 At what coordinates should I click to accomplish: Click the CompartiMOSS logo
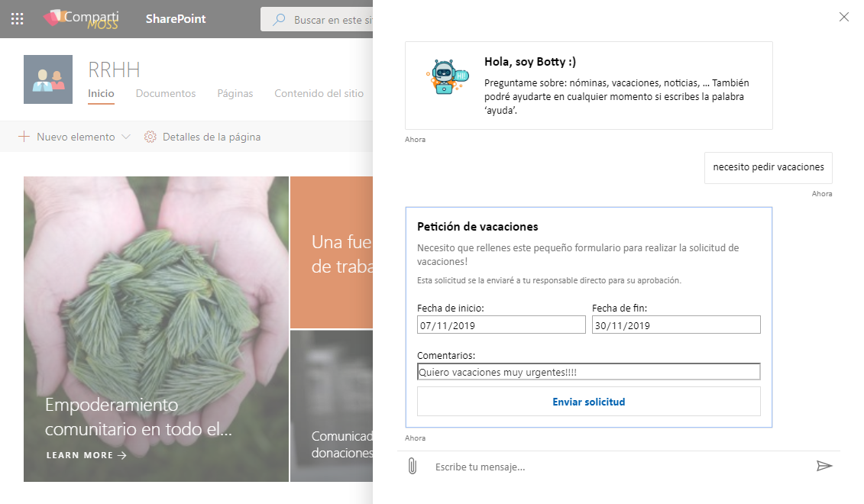tap(83, 19)
